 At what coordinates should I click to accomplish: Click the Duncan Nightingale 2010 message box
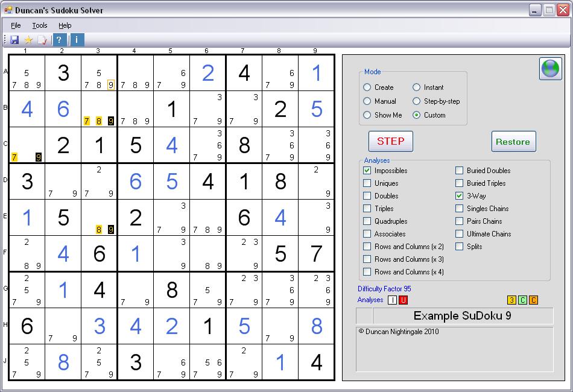coord(455,349)
